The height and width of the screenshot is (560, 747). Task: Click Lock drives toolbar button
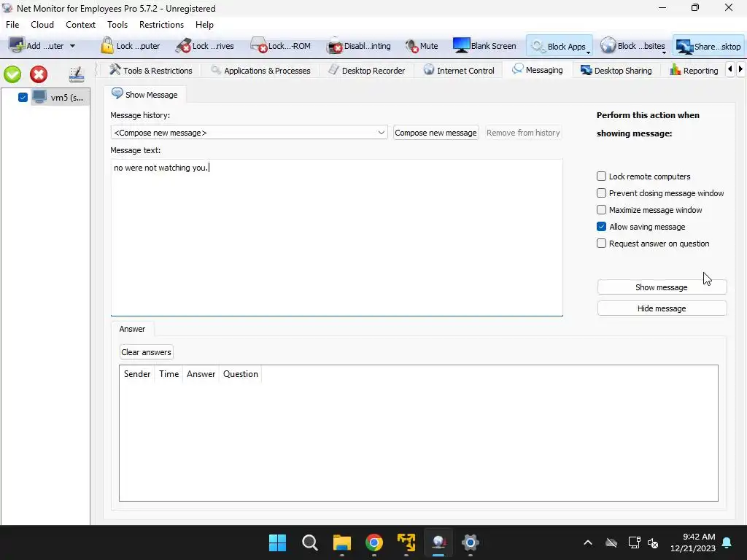coord(204,46)
